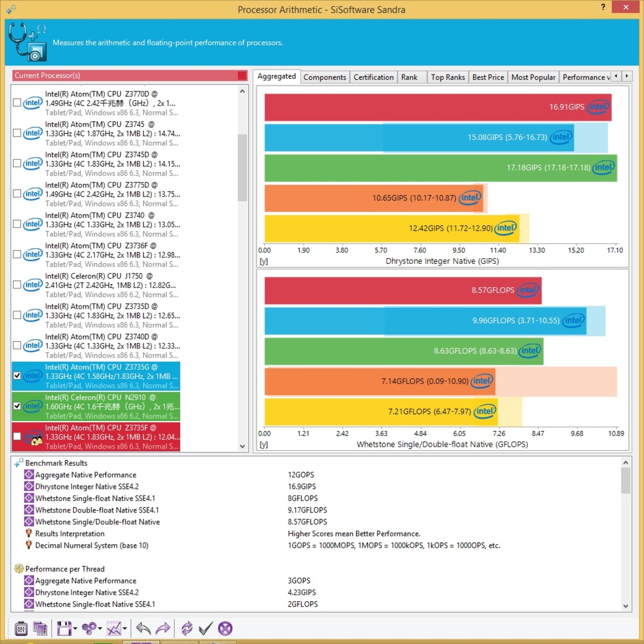Viewport: 644px width, 644px height.
Task: Check the Atom Z3745 processor checkbox
Action: point(17,133)
